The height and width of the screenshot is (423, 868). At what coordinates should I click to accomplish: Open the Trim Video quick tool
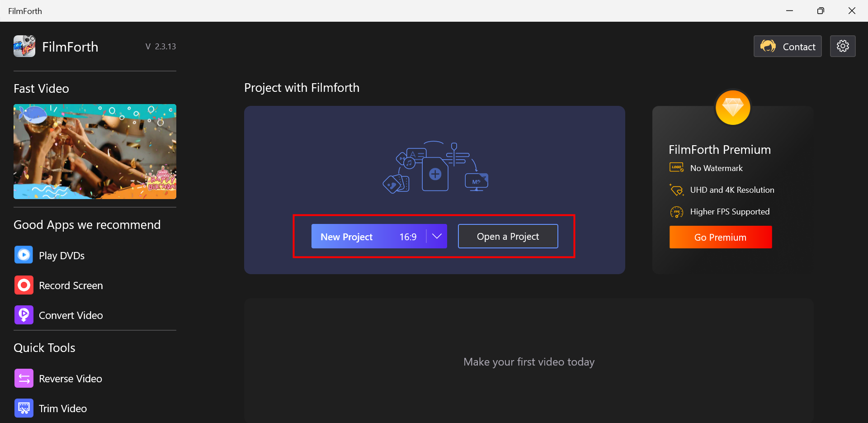click(63, 409)
